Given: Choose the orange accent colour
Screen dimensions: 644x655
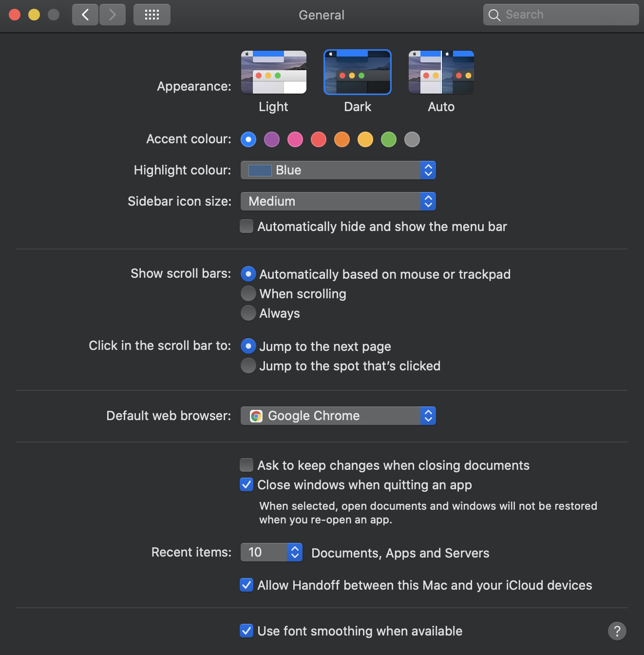Looking at the screenshot, I should (x=342, y=139).
